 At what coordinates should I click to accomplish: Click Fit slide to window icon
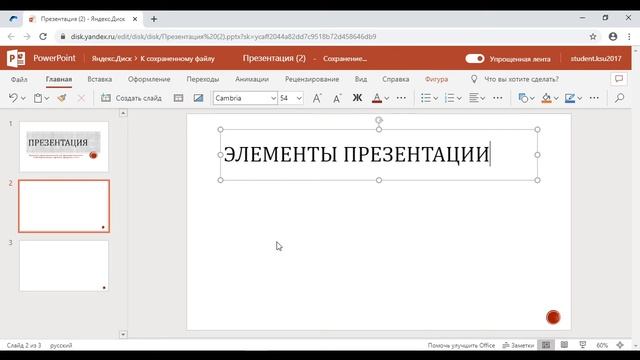[x=620, y=345]
